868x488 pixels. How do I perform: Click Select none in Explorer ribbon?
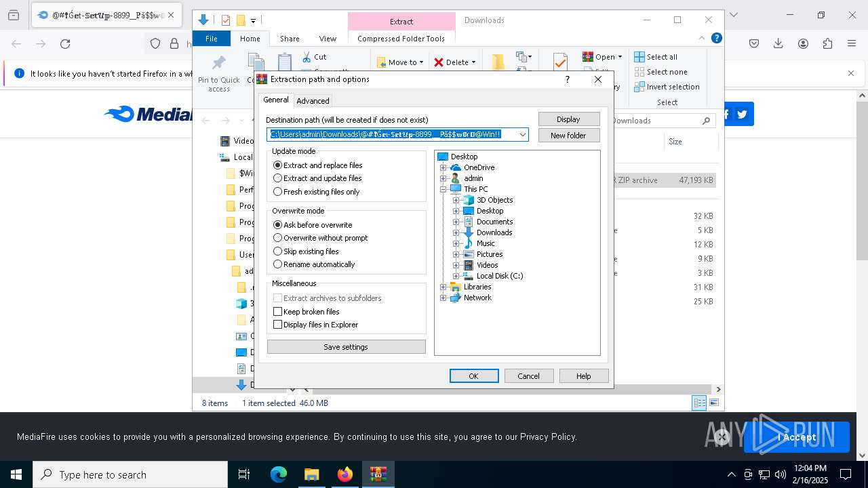(661, 72)
